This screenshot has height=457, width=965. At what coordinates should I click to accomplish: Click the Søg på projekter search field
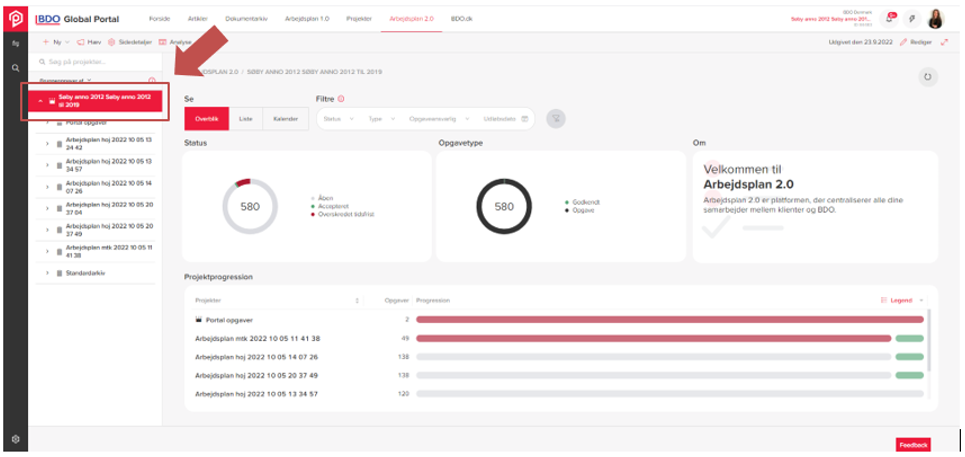[x=95, y=62]
